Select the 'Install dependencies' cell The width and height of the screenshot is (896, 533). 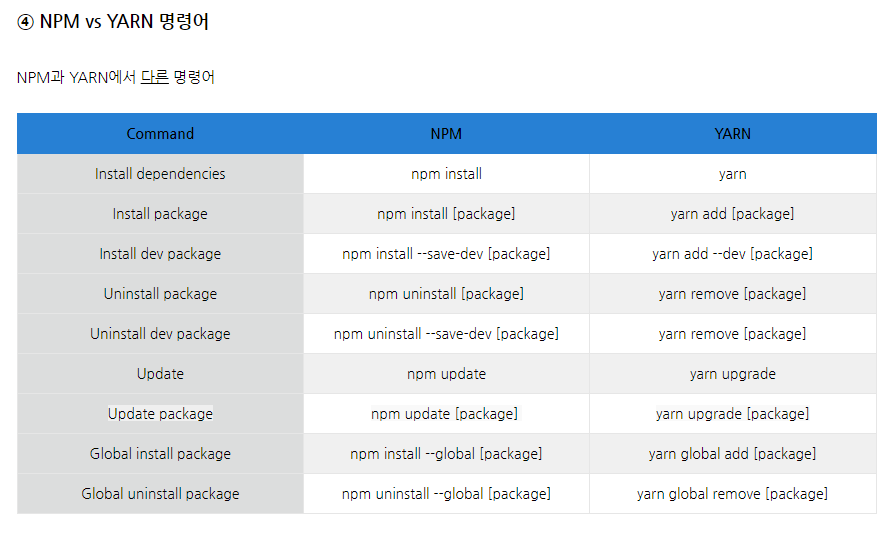point(160,174)
